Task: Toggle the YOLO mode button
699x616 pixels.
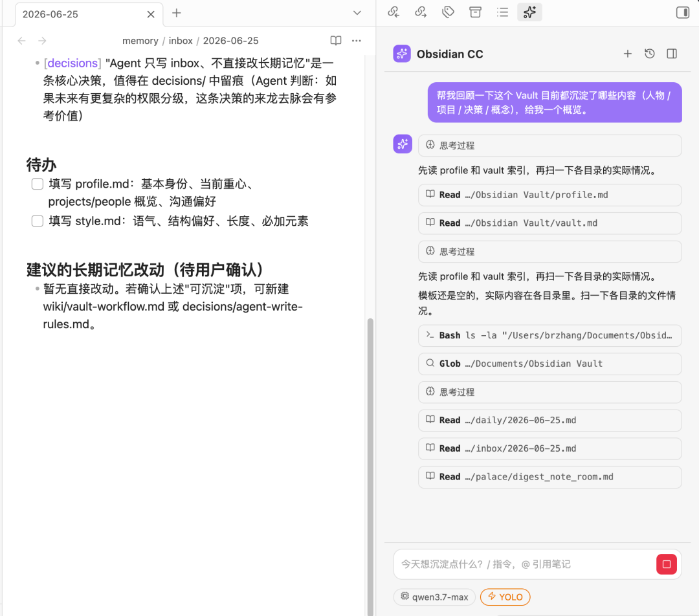Action: tap(505, 597)
